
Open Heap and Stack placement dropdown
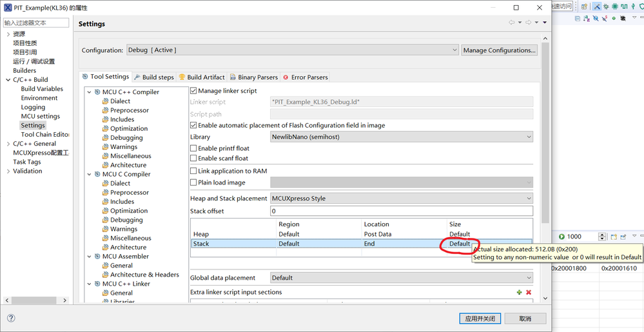401,199
